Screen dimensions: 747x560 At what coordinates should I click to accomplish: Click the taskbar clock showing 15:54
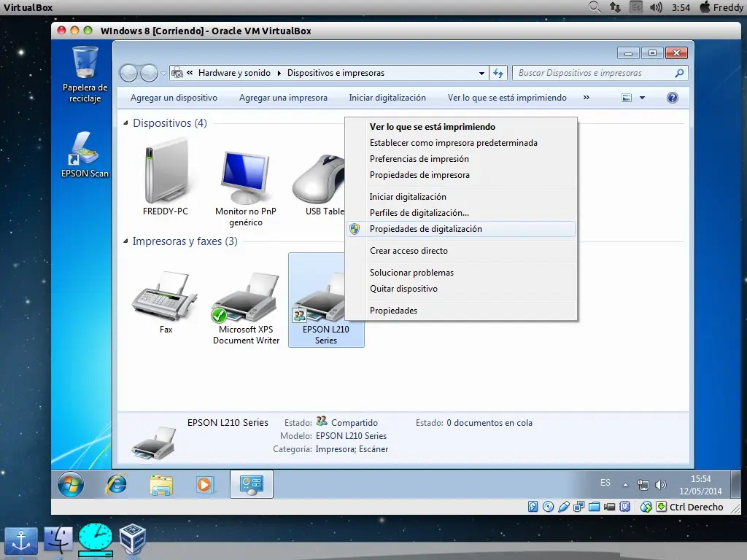tap(700, 485)
